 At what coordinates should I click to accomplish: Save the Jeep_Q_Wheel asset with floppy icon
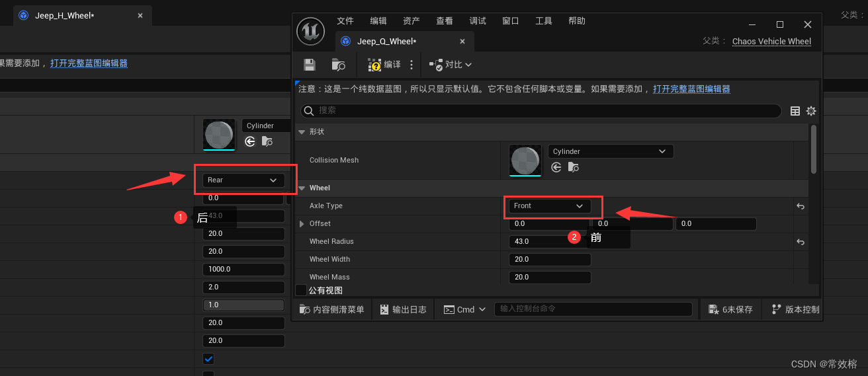click(x=310, y=64)
